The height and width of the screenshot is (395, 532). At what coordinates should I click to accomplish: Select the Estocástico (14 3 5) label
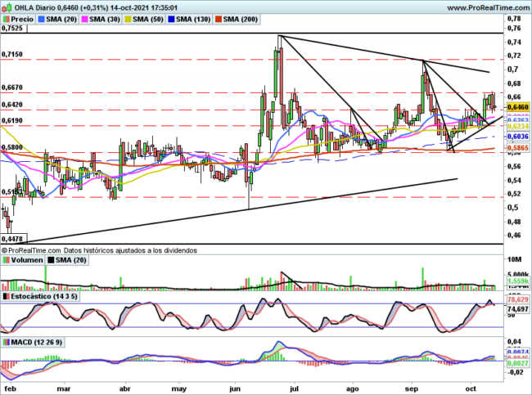(x=44, y=296)
